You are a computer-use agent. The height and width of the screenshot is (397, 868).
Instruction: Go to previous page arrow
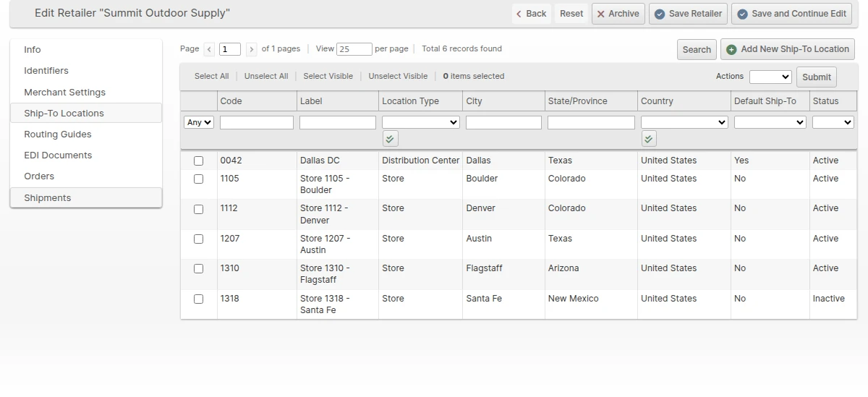click(x=209, y=49)
